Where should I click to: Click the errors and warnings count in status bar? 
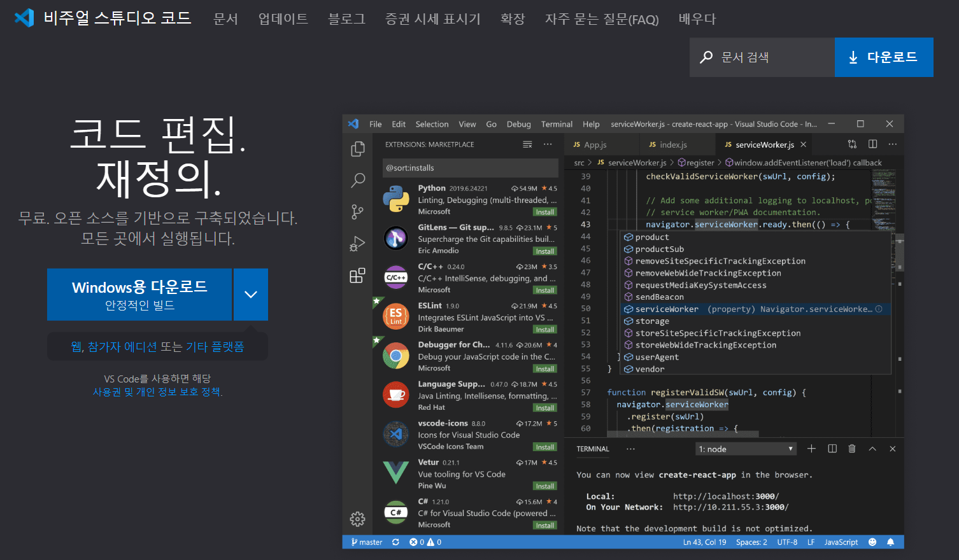426,542
